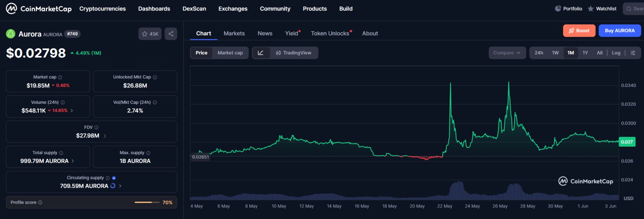Open Products nav menu

pos(315,9)
